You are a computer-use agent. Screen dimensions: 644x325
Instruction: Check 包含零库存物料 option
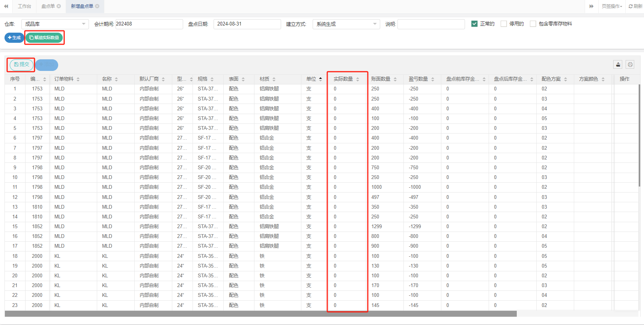pos(533,24)
